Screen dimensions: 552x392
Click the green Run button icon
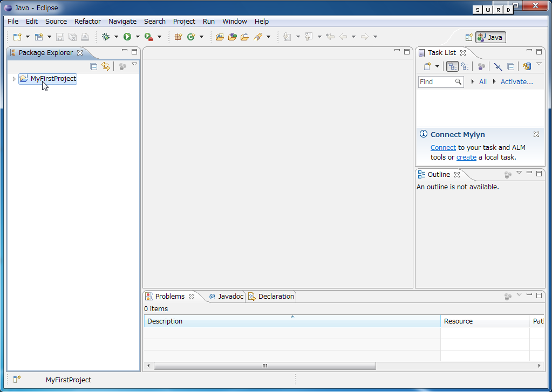point(127,37)
